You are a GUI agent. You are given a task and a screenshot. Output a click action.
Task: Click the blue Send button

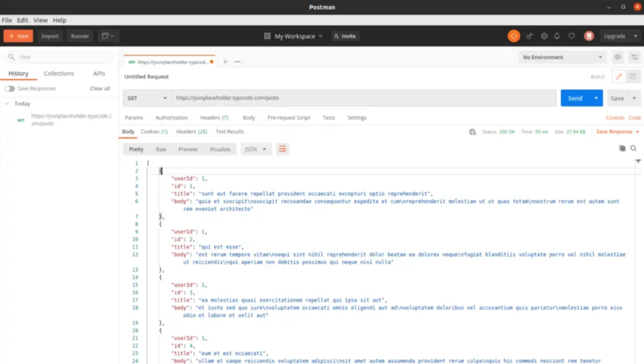(x=575, y=98)
